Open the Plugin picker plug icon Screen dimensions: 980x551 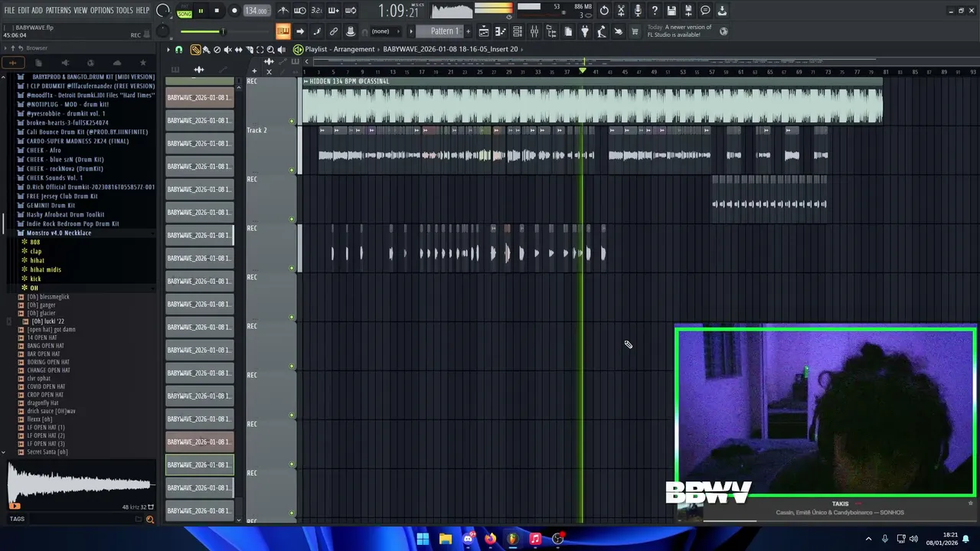[585, 31]
